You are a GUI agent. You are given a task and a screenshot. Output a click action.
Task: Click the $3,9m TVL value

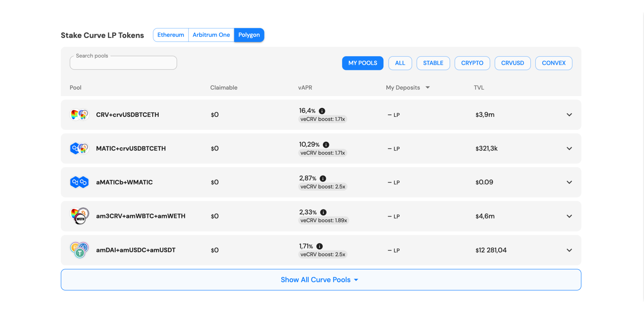point(485,115)
